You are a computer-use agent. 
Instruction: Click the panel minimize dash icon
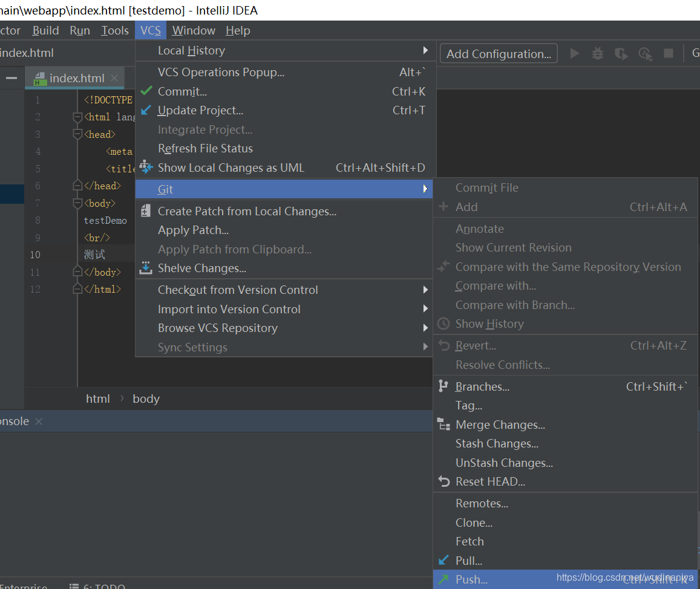11,79
